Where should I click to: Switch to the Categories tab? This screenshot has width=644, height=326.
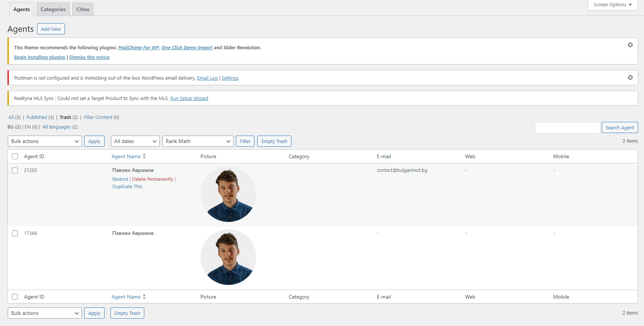[53, 9]
